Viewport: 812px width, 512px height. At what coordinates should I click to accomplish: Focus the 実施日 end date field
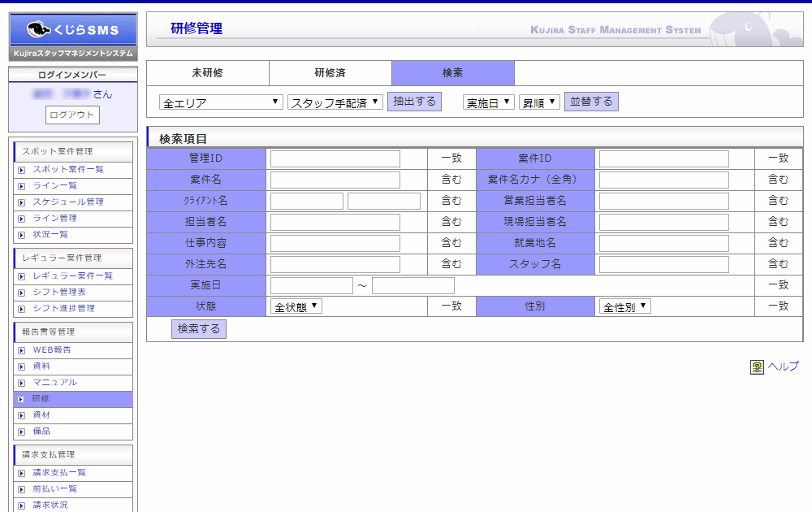pyautogui.click(x=413, y=285)
